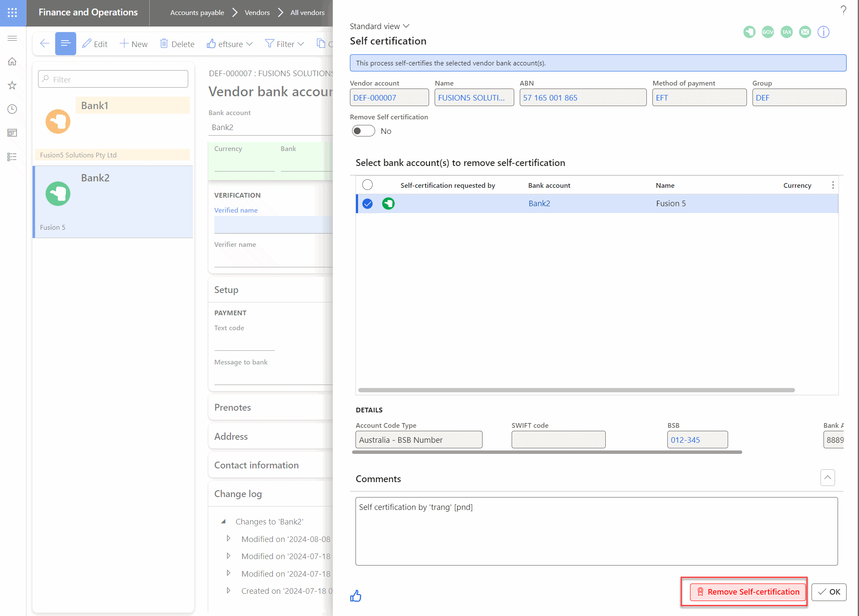This screenshot has width=859, height=616.
Task: Click the SWIFT code field
Action: pos(558,440)
